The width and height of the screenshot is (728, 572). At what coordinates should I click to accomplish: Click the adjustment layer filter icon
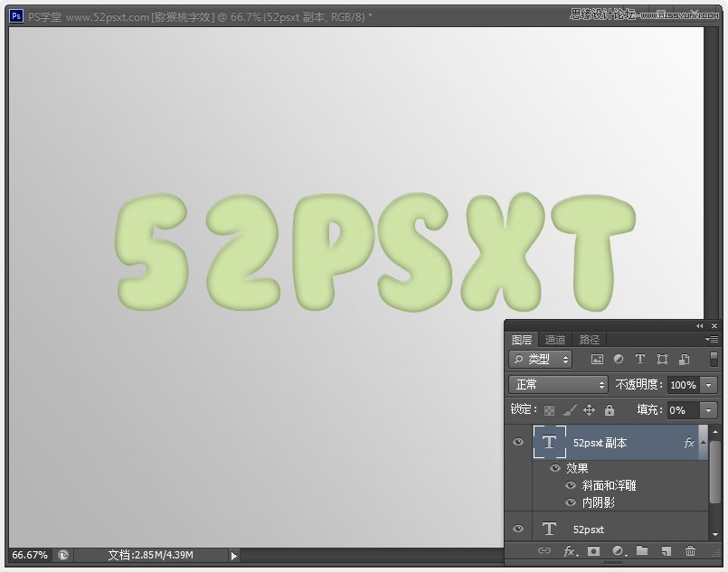coord(619,360)
